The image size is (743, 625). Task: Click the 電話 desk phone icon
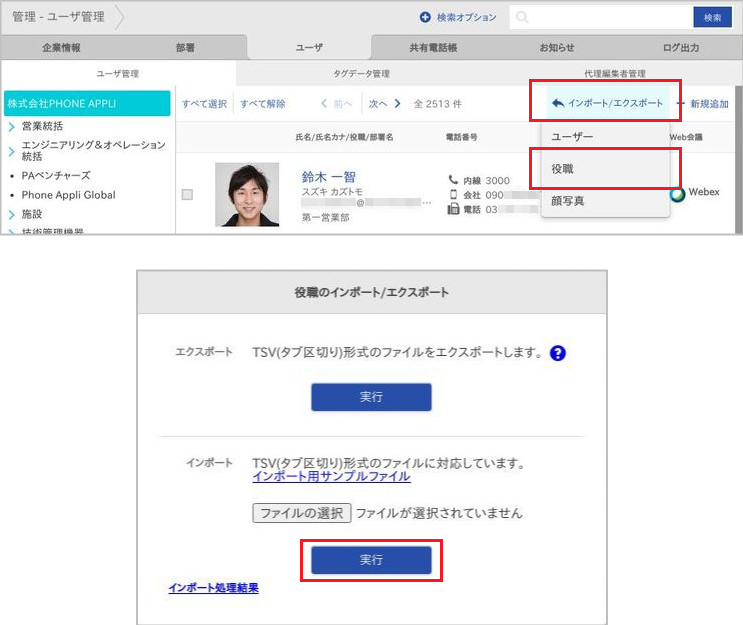click(x=453, y=209)
